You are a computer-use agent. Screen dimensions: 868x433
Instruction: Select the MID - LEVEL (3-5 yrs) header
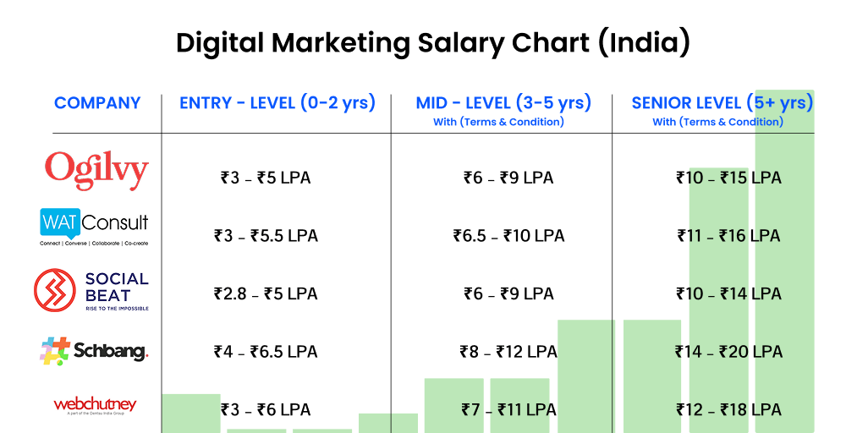pos(503,103)
